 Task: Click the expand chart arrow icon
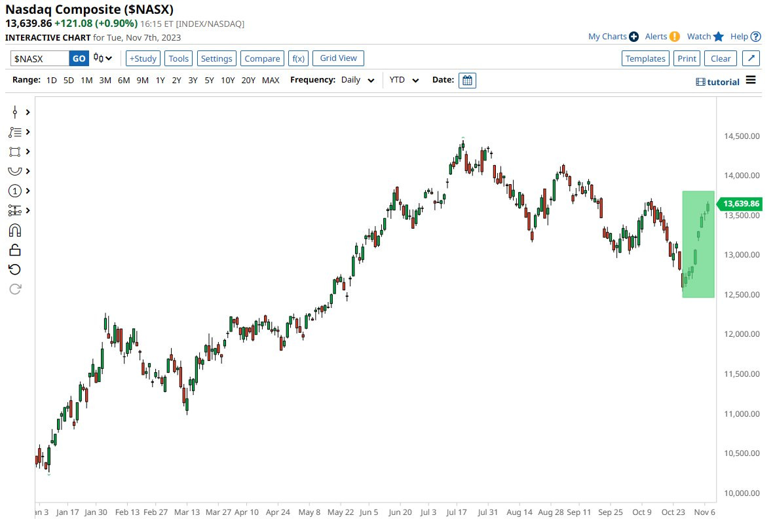(751, 58)
